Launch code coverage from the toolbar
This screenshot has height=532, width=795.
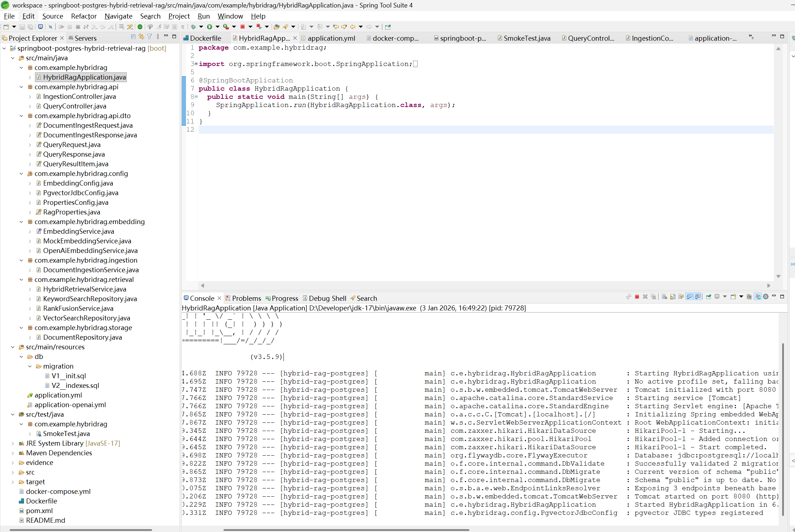pos(226,27)
